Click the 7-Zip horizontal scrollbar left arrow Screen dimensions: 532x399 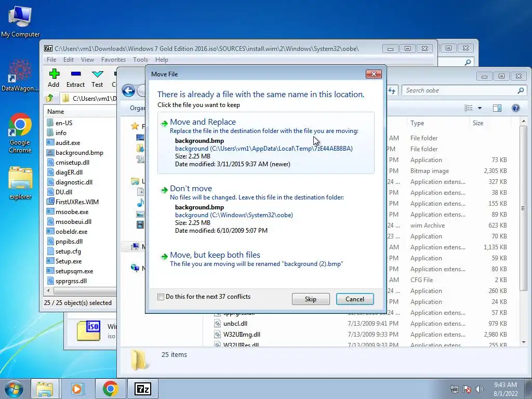48,291
